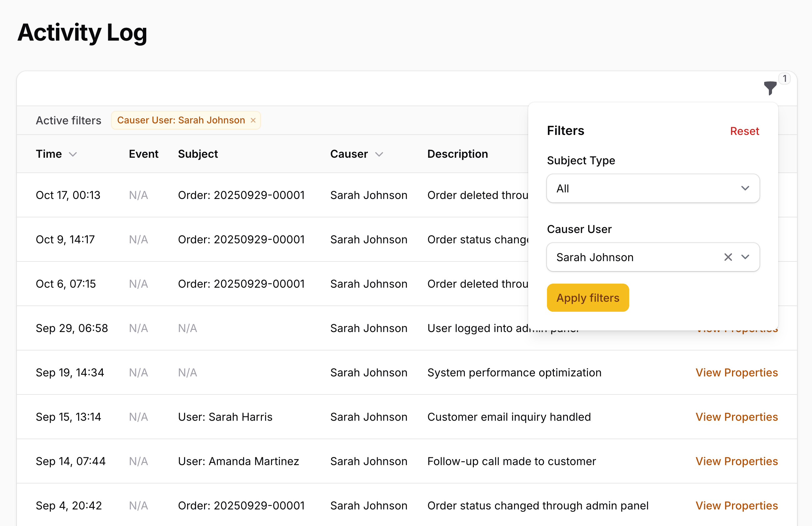View Properties for System performance optimization
Image resolution: width=812 pixels, height=526 pixels.
click(x=736, y=373)
